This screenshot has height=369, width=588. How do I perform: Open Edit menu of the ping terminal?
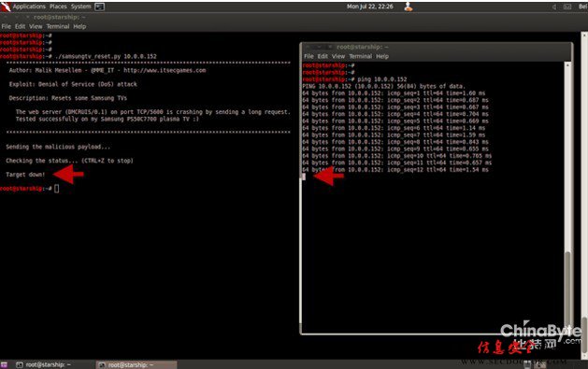[x=323, y=56]
